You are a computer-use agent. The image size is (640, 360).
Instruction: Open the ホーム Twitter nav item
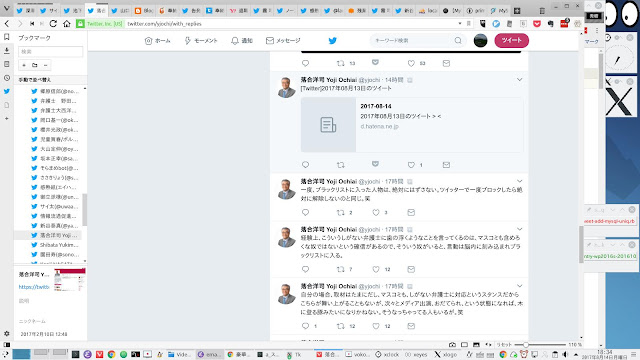point(158,40)
